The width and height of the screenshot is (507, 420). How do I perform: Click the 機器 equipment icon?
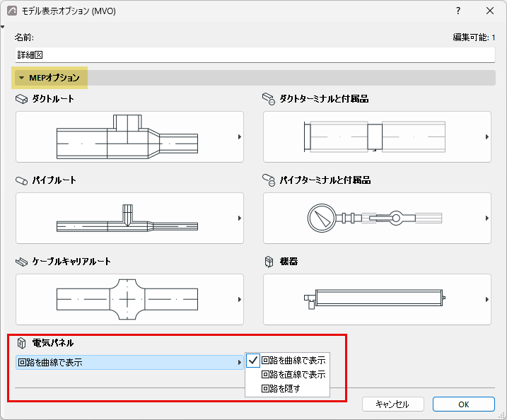pos(269,262)
